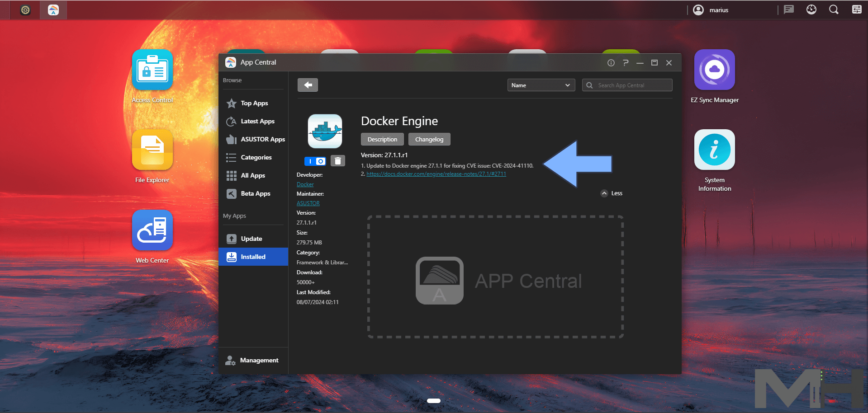Click the trash icon to uninstall Docker Engine

(338, 161)
